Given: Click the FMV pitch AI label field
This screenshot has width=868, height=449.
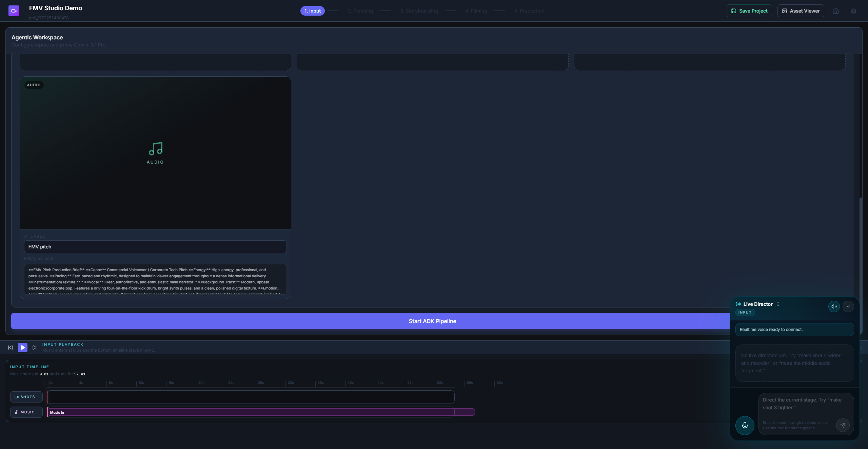Looking at the screenshot, I should [155, 247].
